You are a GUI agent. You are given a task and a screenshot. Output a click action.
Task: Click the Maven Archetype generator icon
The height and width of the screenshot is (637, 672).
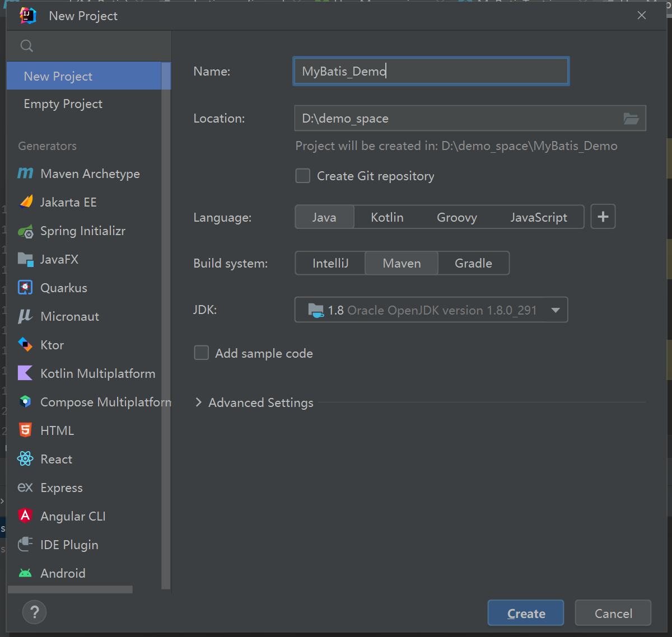(25, 174)
